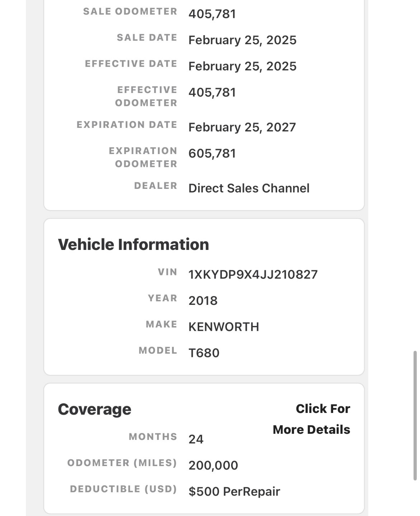Click the coverage months value 24
Screen dimensions: 420x516
(x=196, y=439)
